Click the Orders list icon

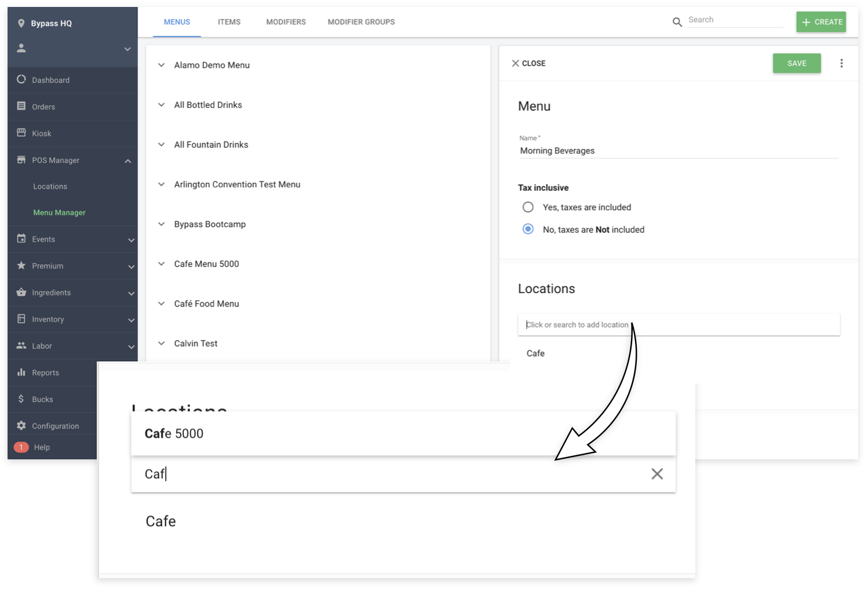coord(21,106)
